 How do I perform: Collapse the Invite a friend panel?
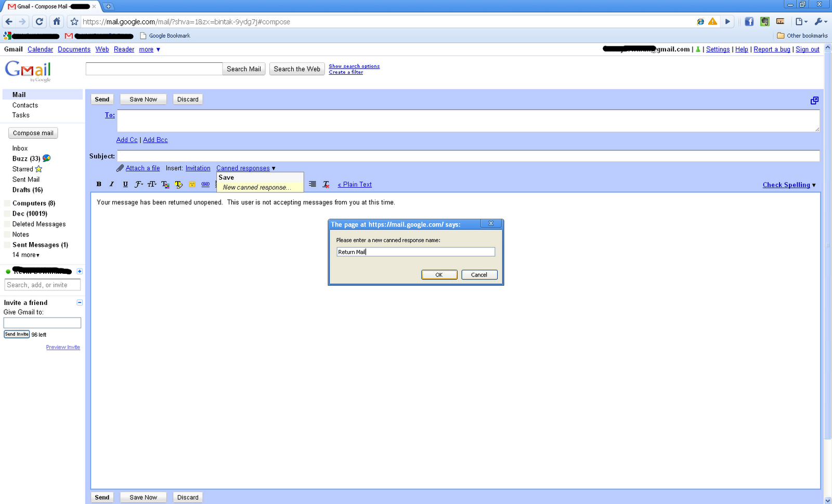[80, 302]
